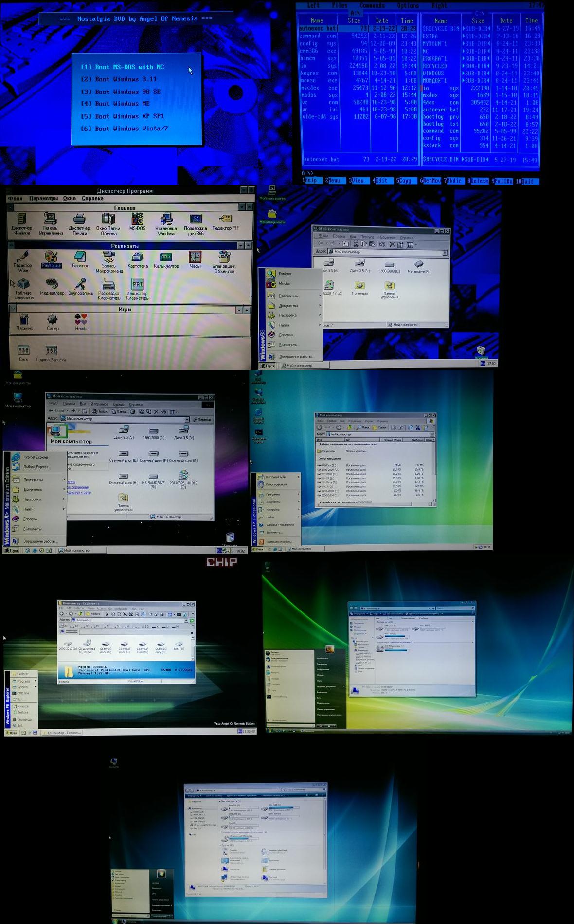Viewport: 574px width, 924px height.
Task: Click the Поиск button in Windows ME toolbar
Action: [x=100, y=411]
